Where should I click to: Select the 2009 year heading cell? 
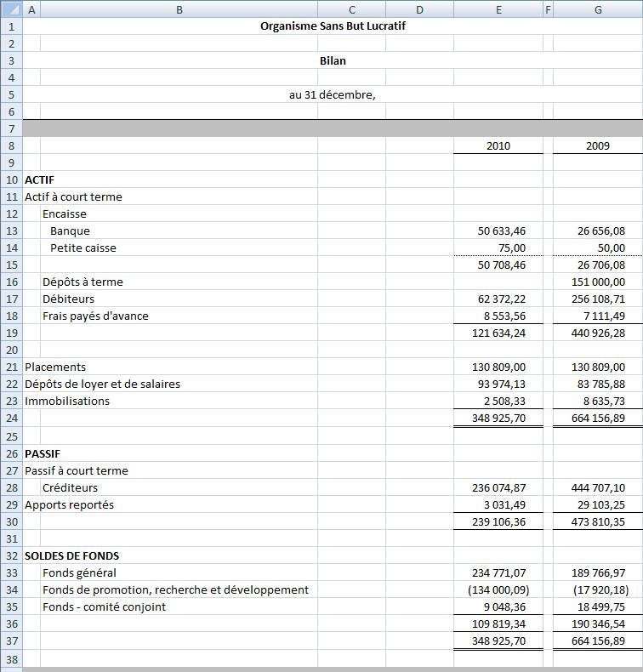click(x=598, y=145)
